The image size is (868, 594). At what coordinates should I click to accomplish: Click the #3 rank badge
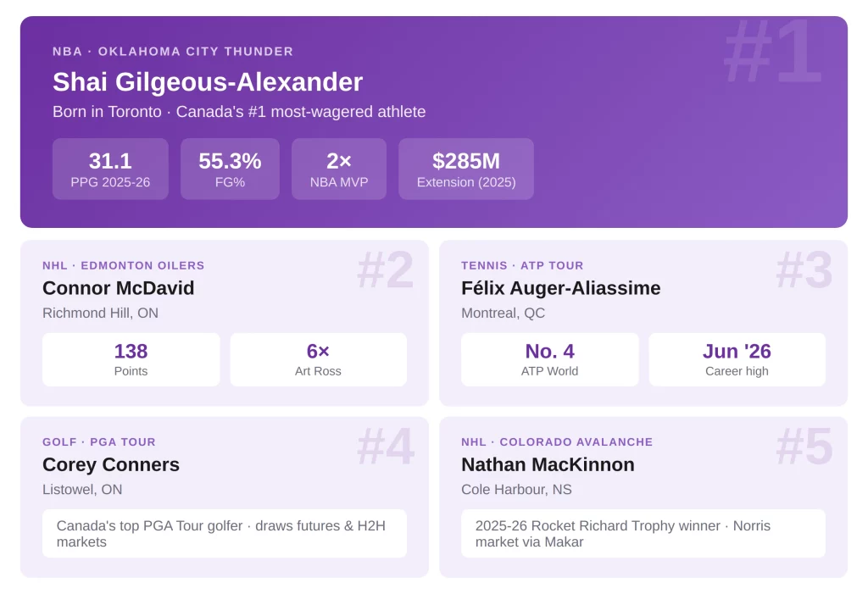coord(804,270)
